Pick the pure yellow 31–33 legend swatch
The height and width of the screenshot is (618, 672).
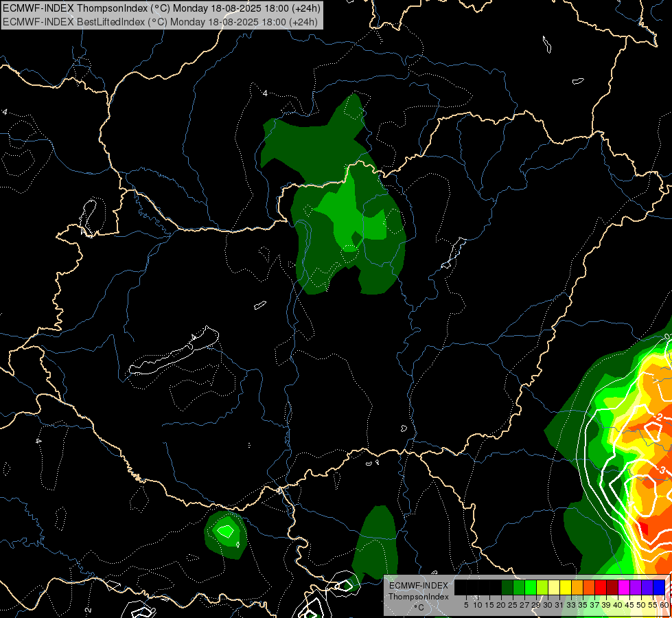pos(566,587)
